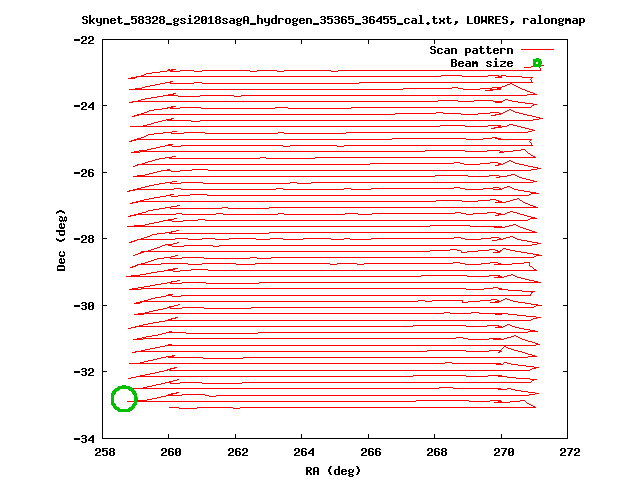This screenshot has width=640, height=480.
Task: Click the x-axis tick label 270
Action: [x=504, y=452]
